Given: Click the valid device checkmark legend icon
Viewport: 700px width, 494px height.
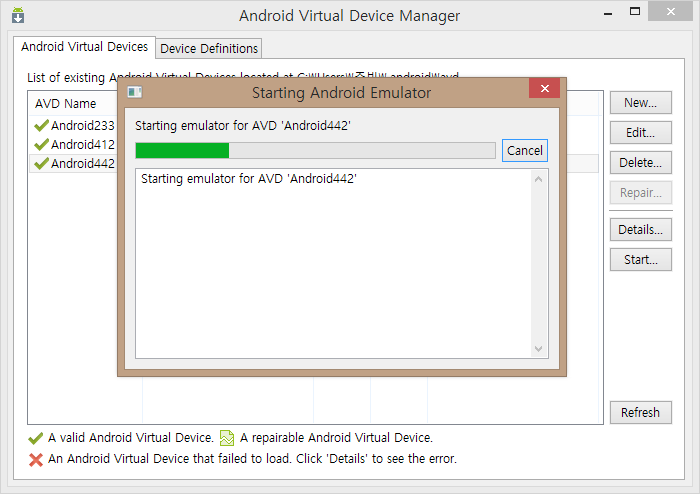Looking at the screenshot, I should click(36, 438).
